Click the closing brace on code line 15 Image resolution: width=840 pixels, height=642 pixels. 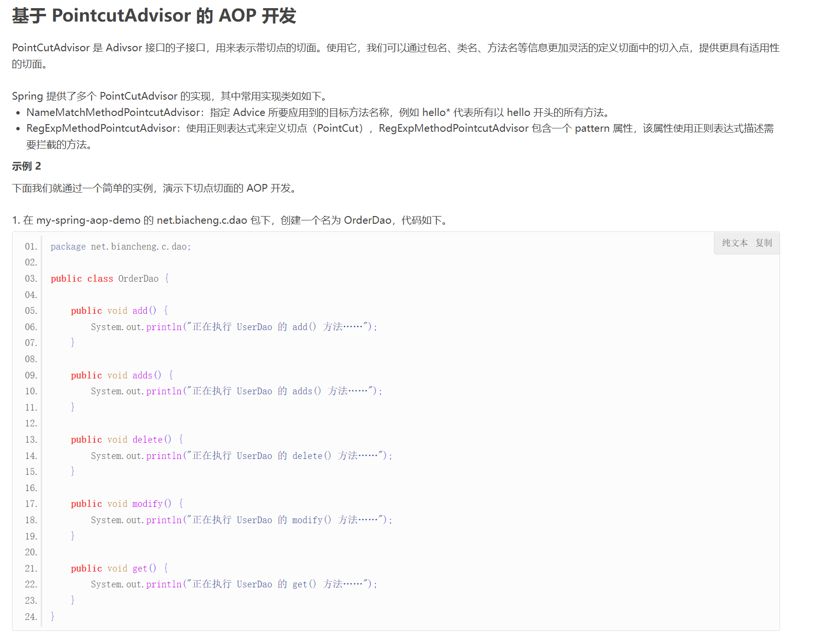73,471
